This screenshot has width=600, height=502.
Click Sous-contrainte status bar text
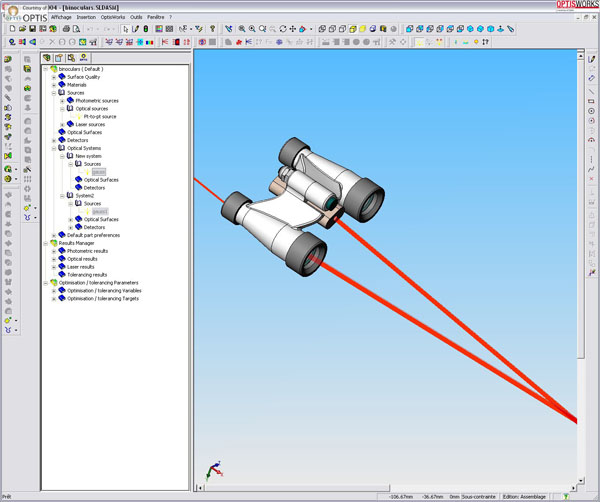478,497
